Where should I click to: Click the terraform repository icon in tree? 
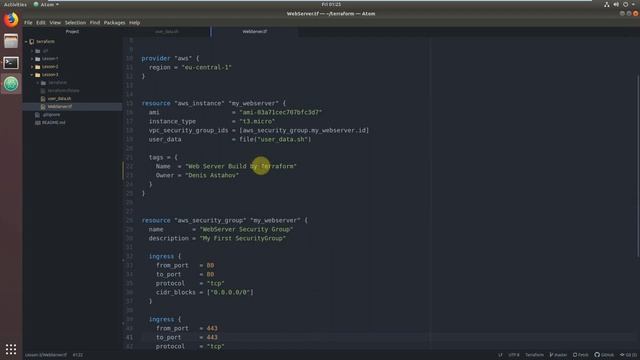(32, 42)
